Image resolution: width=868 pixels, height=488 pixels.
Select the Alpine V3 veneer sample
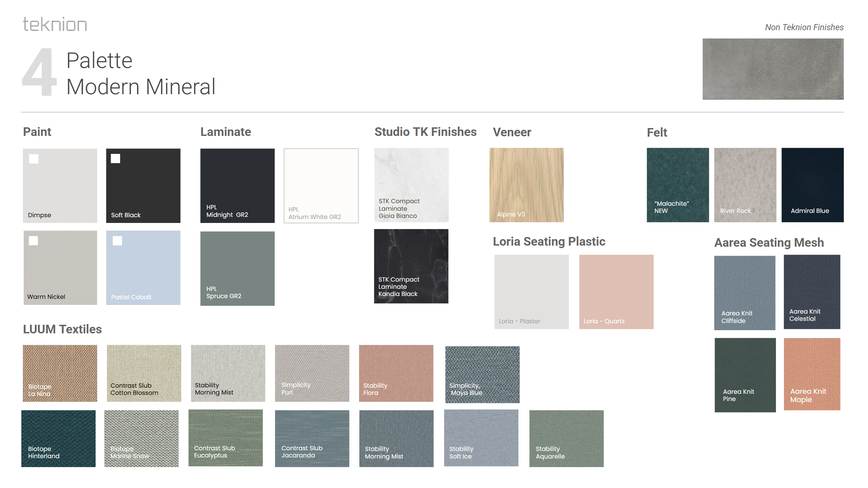point(527,185)
